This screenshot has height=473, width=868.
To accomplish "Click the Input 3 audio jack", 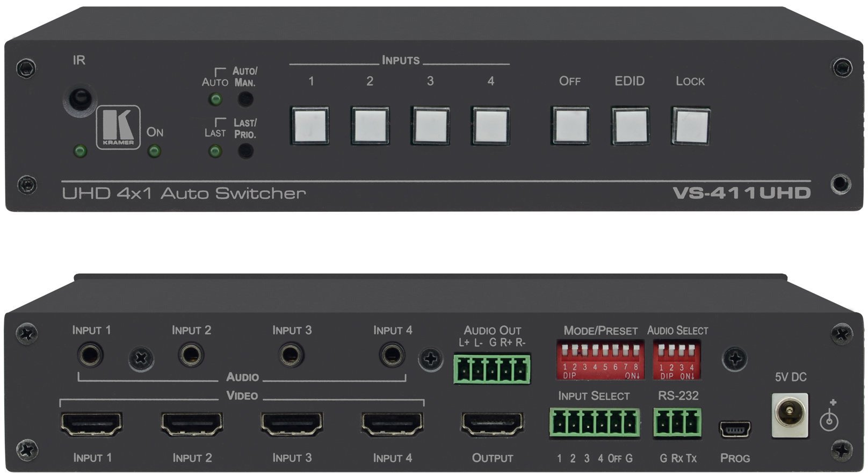I will click(x=292, y=355).
